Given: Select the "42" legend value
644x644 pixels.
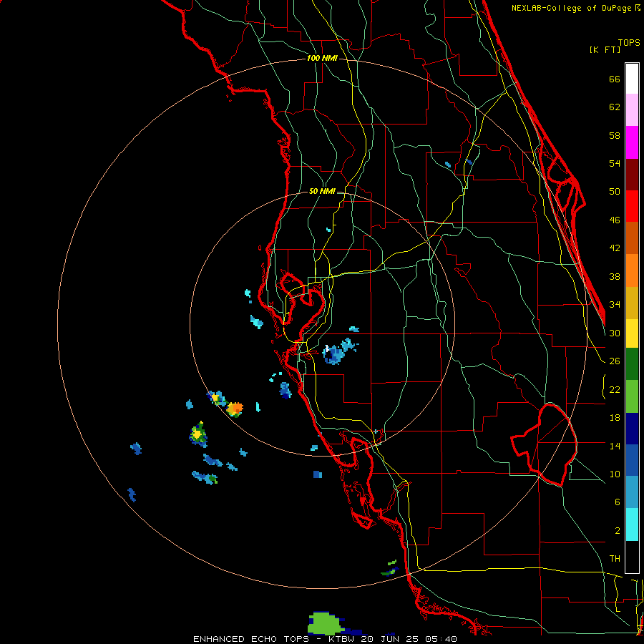Looking at the screenshot, I should [x=615, y=248].
